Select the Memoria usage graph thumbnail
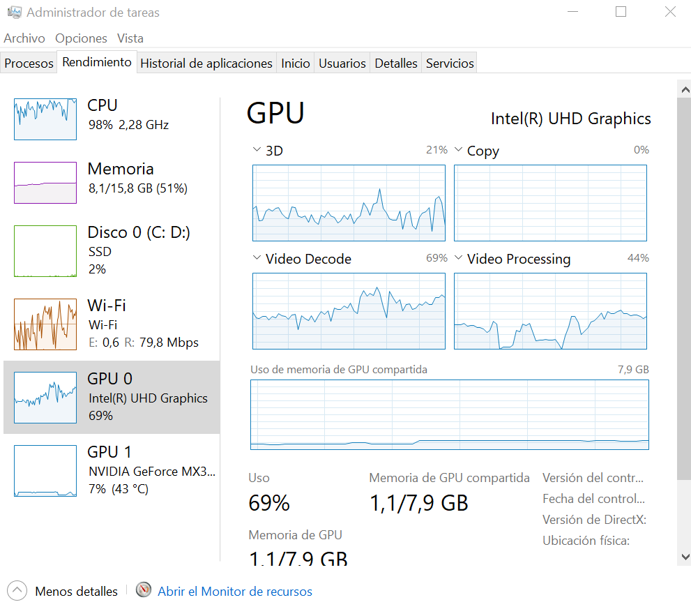691x616 pixels. pos(45,183)
